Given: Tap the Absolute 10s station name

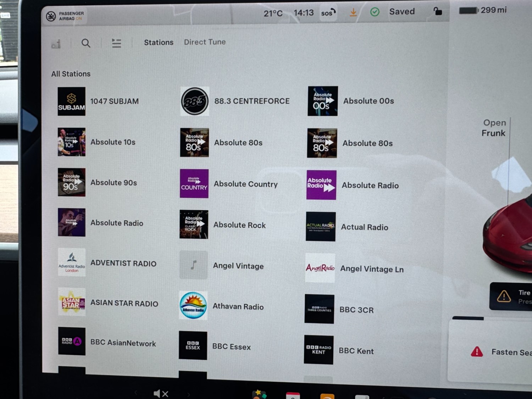Looking at the screenshot, I should 113,142.
